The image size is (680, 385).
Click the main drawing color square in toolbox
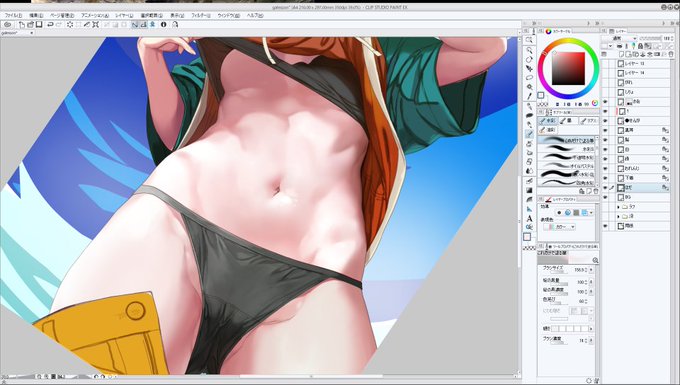(x=527, y=237)
